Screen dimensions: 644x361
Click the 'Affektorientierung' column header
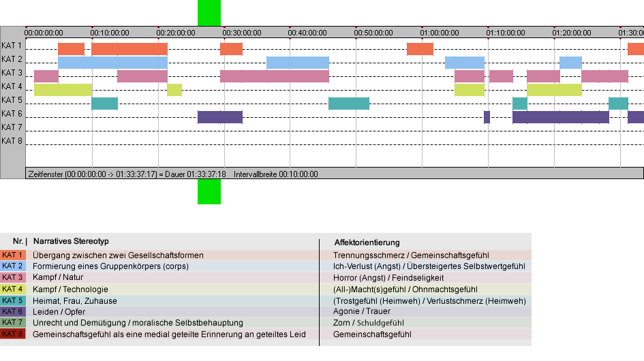(x=367, y=242)
